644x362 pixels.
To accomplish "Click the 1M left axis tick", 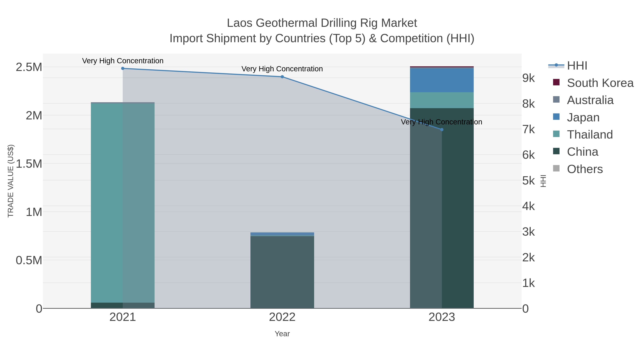I will pyautogui.click(x=34, y=212).
